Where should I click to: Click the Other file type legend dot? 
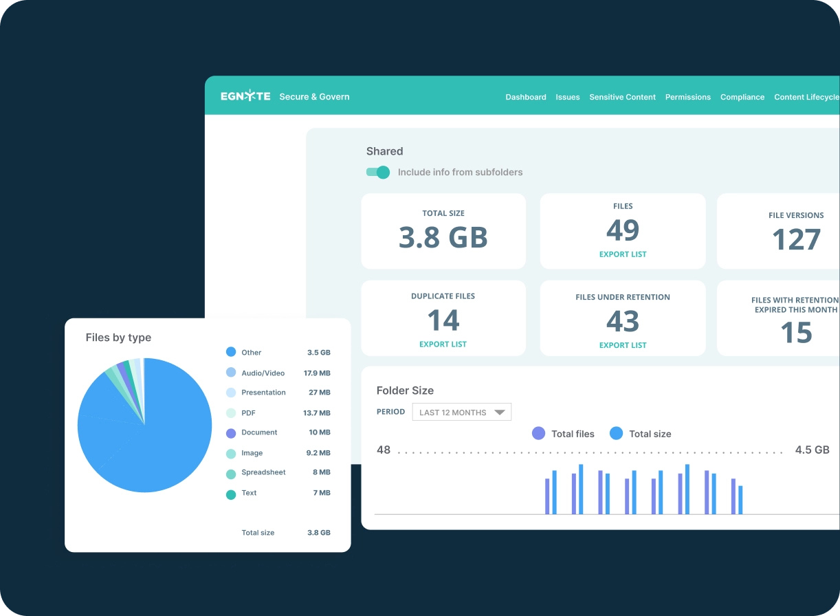tap(231, 352)
